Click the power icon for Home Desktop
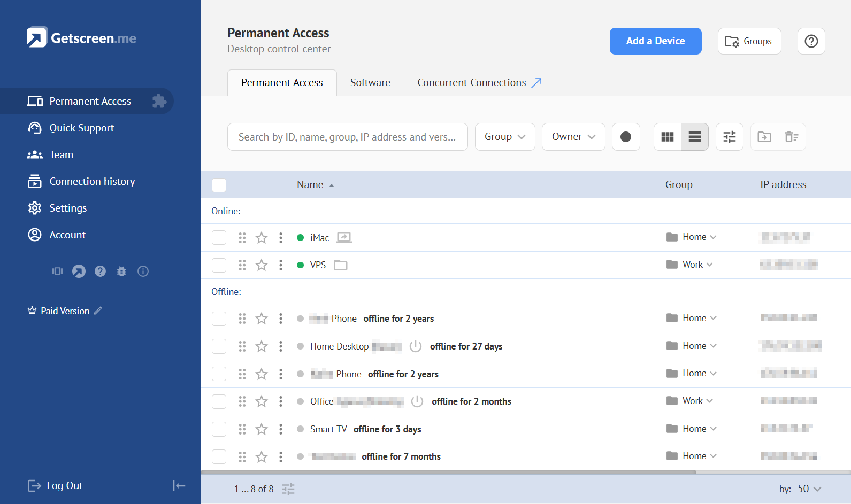The width and height of the screenshot is (851, 504). [x=415, y=346]
